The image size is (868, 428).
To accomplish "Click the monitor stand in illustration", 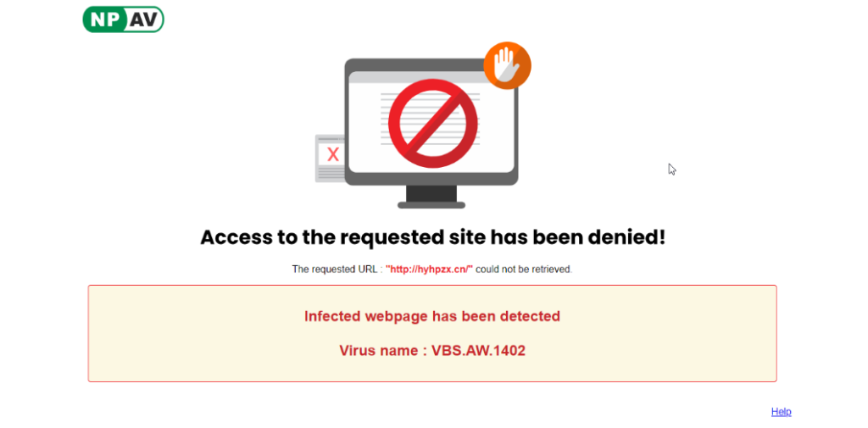I will tap(431, 197).
